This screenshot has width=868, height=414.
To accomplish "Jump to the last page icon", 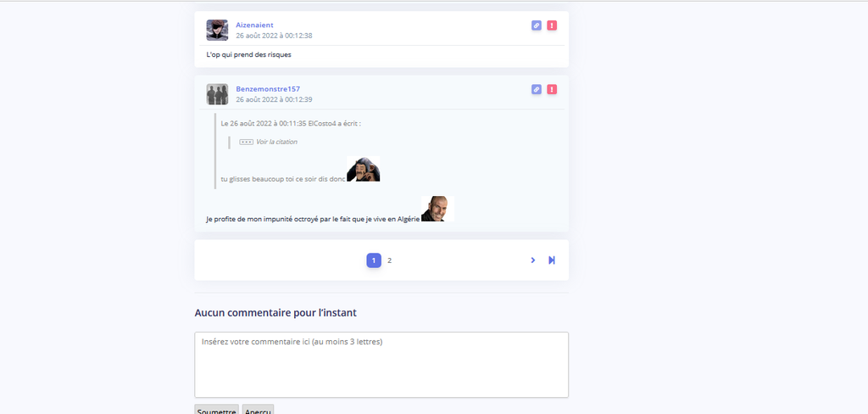I will point(552,260).
